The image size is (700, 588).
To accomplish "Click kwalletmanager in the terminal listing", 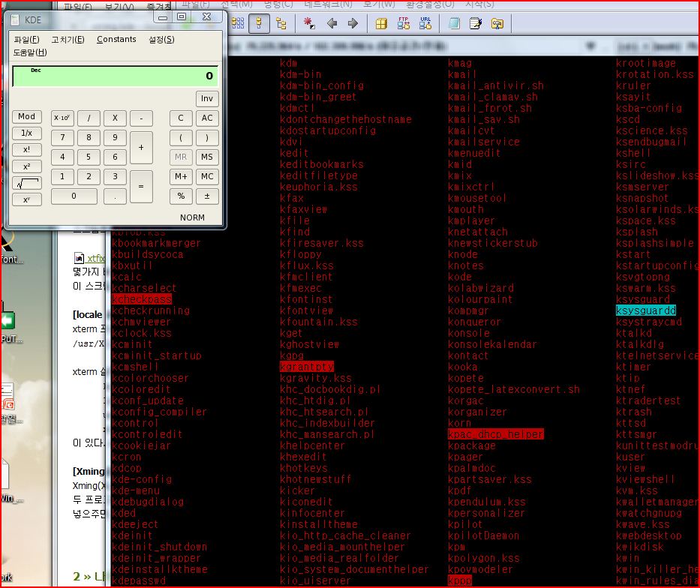I will click(657, 502).
